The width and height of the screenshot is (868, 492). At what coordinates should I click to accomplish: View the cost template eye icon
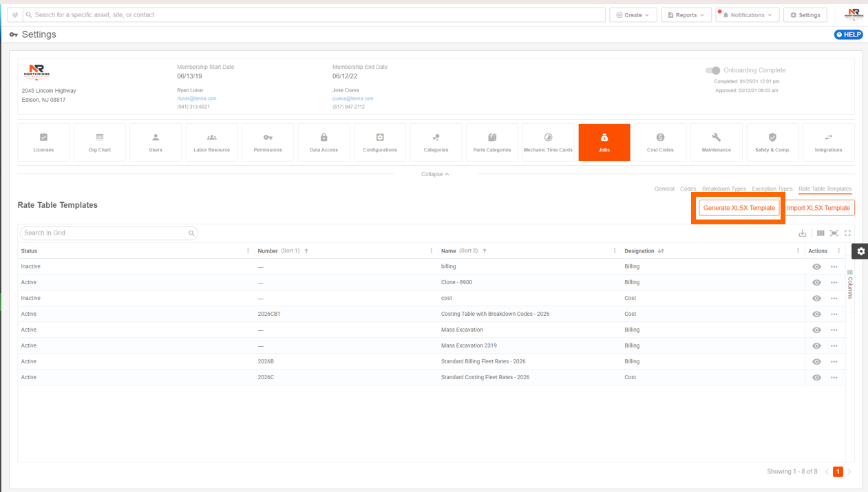click(x=816, y=299)
